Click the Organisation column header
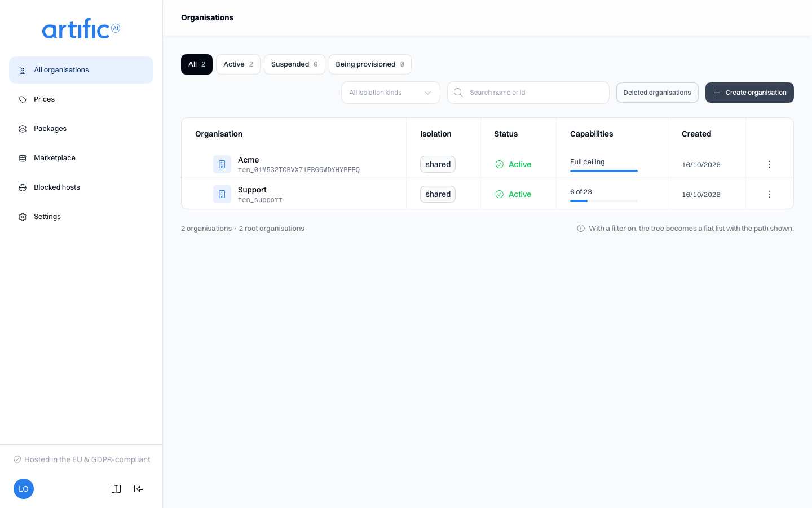 coord(219,134)
